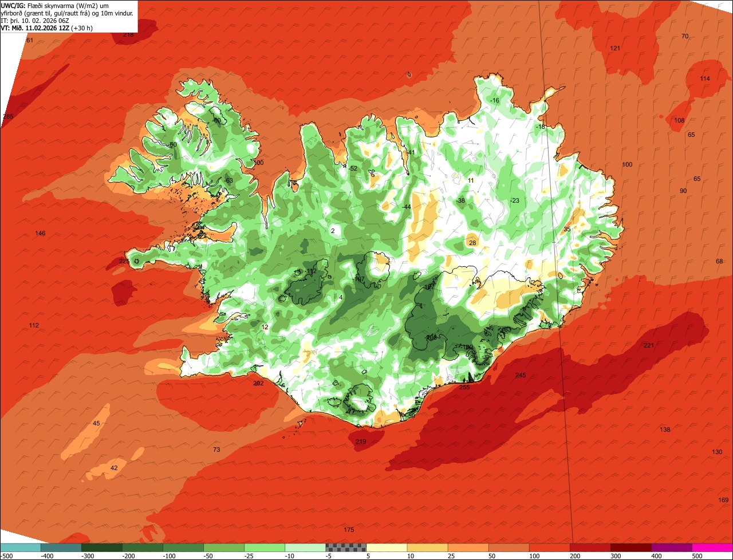Click the legend label '500'
The image size is (733, 560).
pyautogui.click(x=697, y=556)
